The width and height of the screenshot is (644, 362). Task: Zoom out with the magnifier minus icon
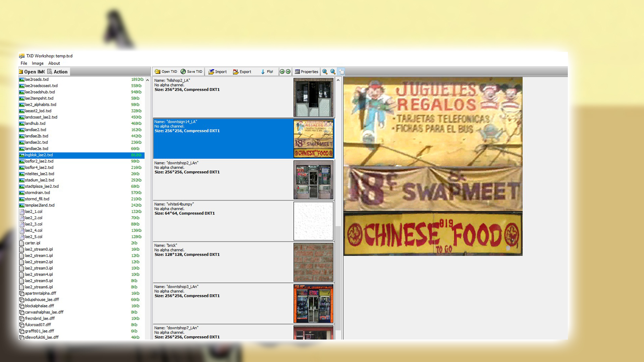[x=333, y=72]
